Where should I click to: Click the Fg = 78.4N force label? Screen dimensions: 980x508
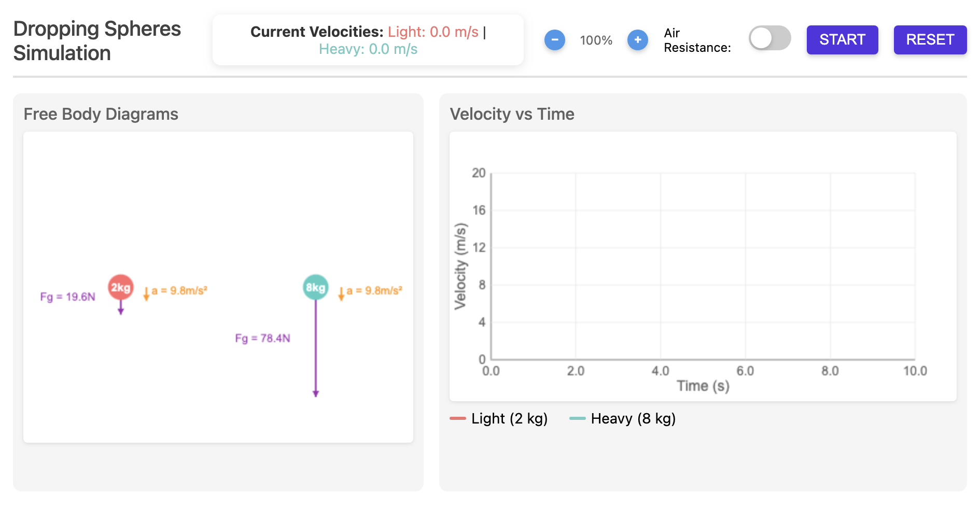pos(262,338)
